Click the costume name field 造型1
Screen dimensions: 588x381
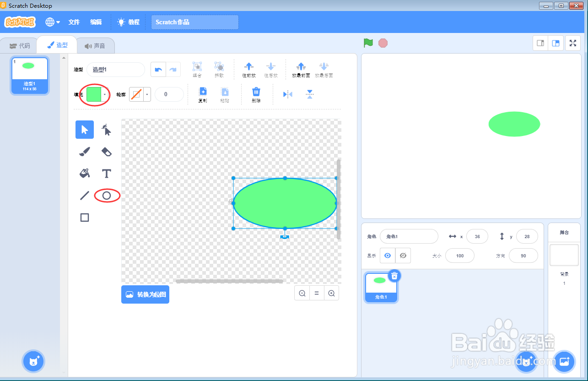pos(116,70)
